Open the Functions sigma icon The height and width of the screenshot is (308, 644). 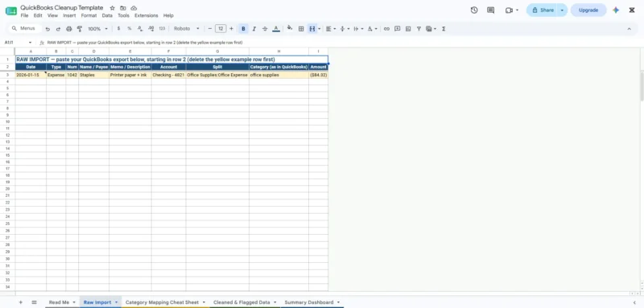tap(444, 29)
